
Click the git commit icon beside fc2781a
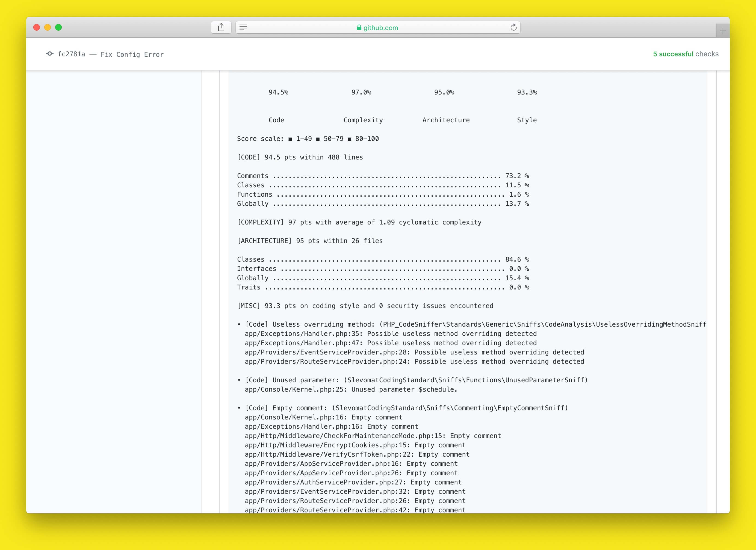49,54
